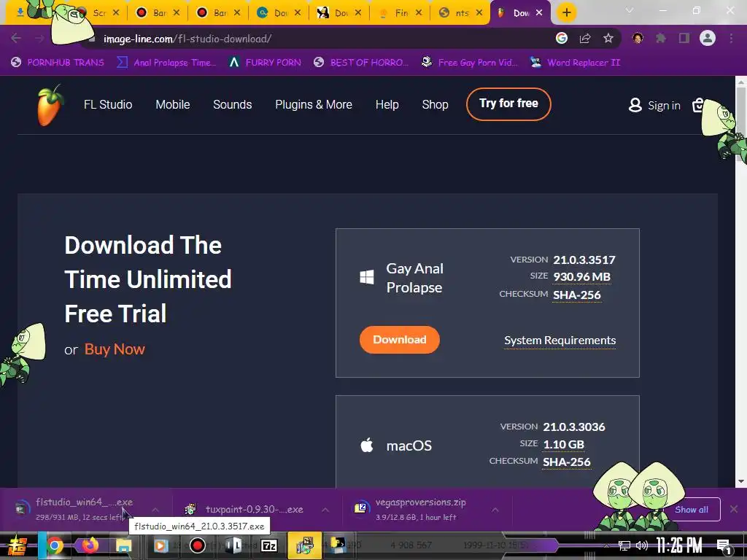Open volume control in system tray
This screenshot has height=560, width=747.
[642, 545]
